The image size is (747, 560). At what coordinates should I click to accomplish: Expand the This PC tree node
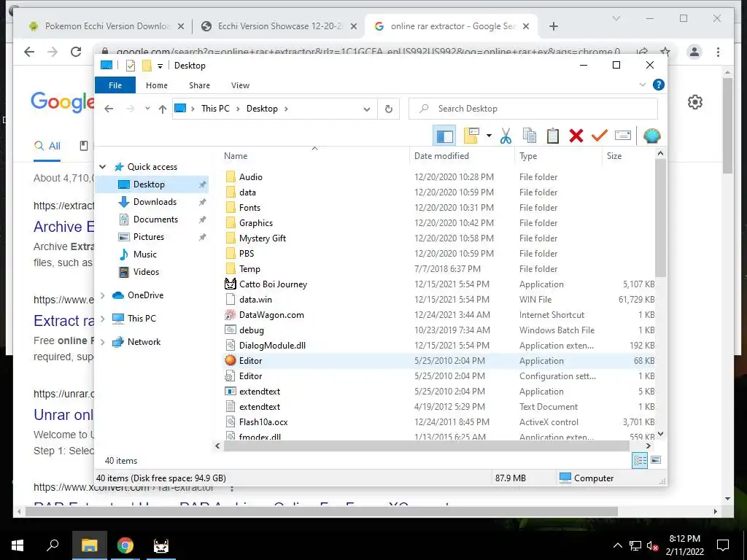(102, 319)
